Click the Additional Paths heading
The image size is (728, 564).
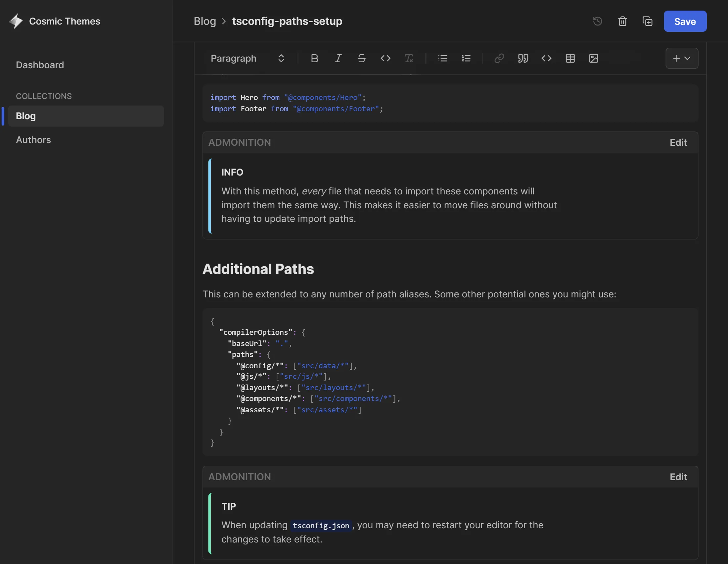point(258,269)
